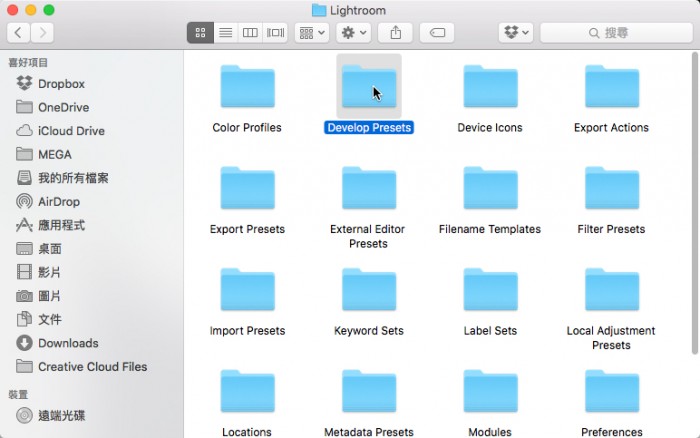The image size is (700, 438).
Task: Switch to icon view mode
Action: pyautogui.click(x=200, y=32)
